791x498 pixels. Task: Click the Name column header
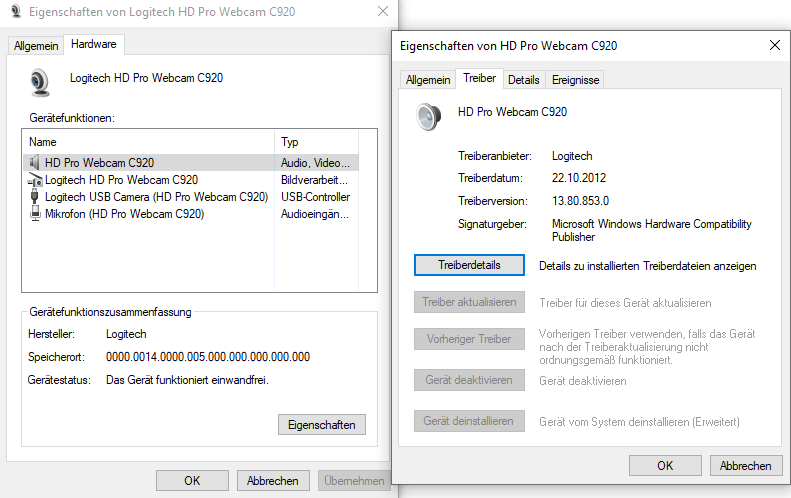[148, 142]
